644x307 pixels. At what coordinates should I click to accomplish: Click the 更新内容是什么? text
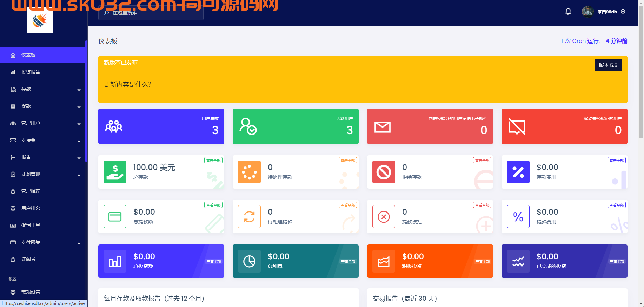(x=127, y=85)
